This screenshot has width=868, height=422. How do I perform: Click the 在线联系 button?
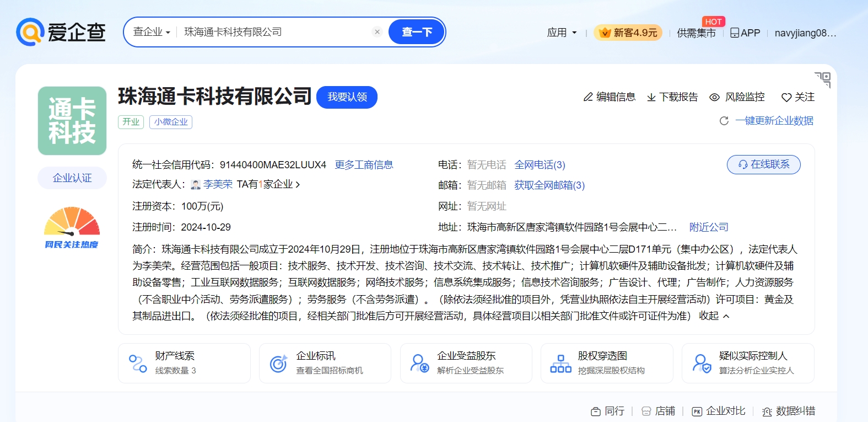point(764,164)
